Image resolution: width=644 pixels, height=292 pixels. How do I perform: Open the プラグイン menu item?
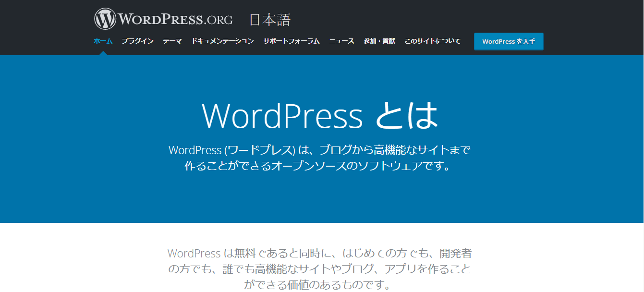point(138,41)
